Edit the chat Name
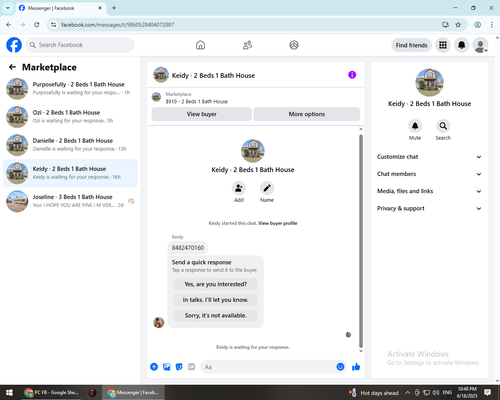The height and width of the screenshot is (400, 500). [x=267, y=188]
